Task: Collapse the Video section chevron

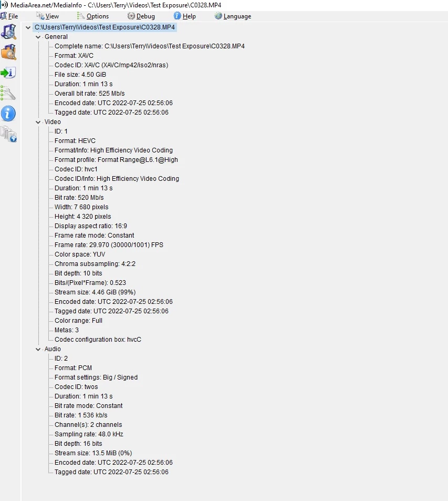Action: click(x=38, y=122)
